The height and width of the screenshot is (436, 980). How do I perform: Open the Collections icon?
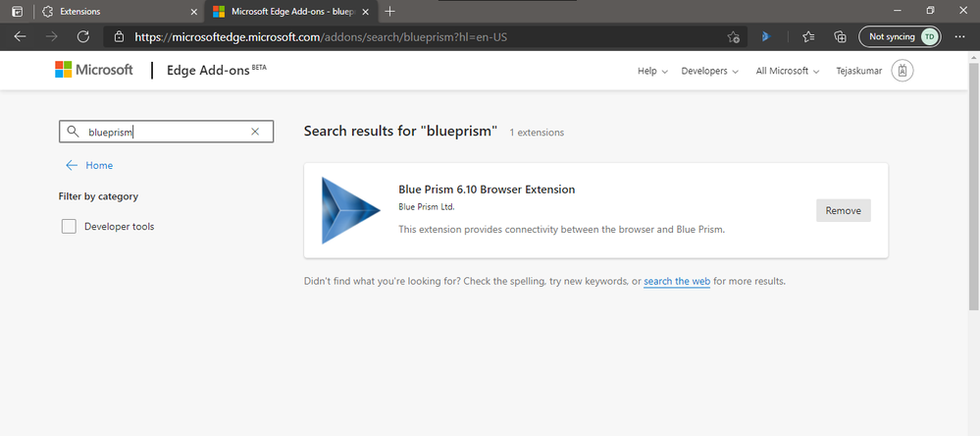click(x=841, y=37)
